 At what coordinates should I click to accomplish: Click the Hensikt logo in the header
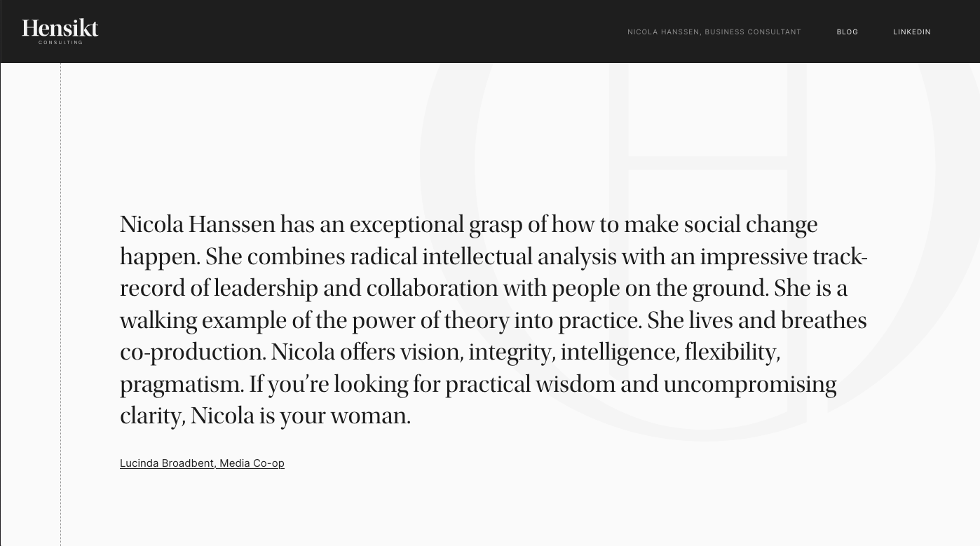(60, 28)
